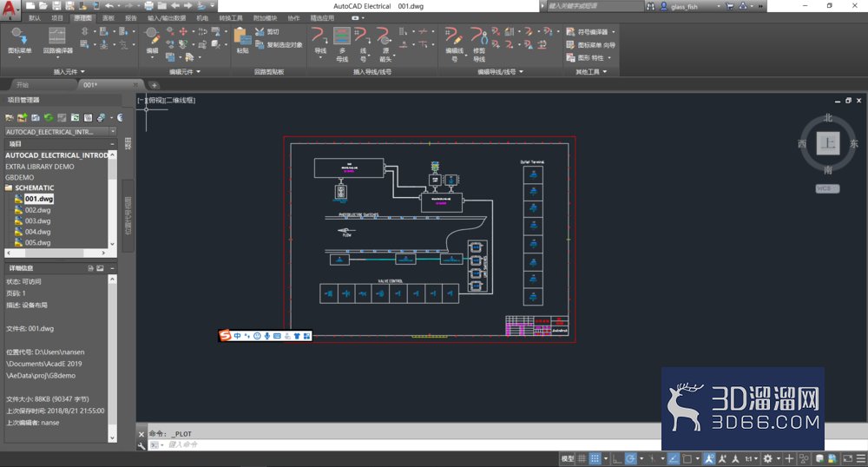Toggle grid display in status bar
This screenshot has width=868, height=467.
click(x=582, y=458)
